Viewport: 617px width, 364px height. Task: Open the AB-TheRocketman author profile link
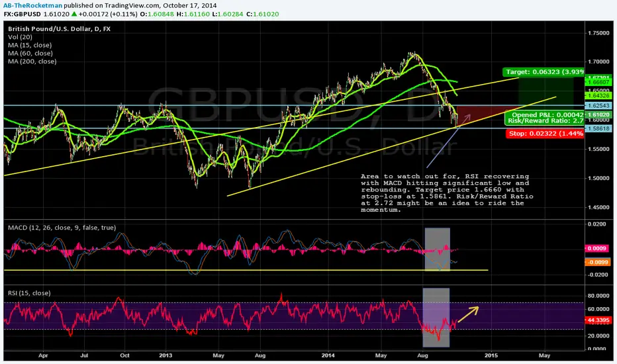[32, 5]
